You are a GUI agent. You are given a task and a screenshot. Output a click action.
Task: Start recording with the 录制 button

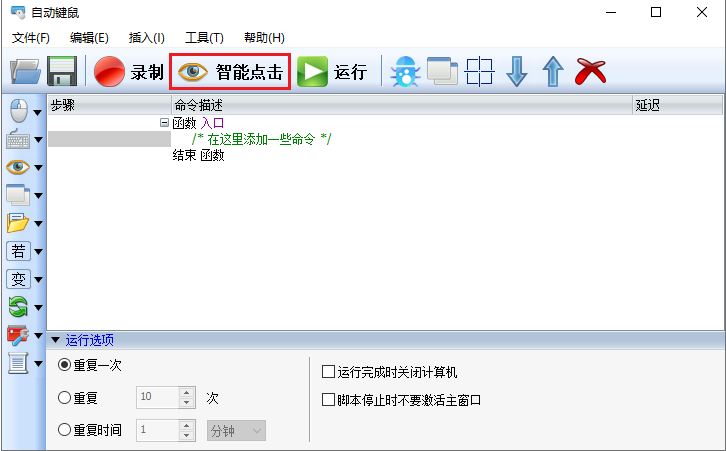129,72
